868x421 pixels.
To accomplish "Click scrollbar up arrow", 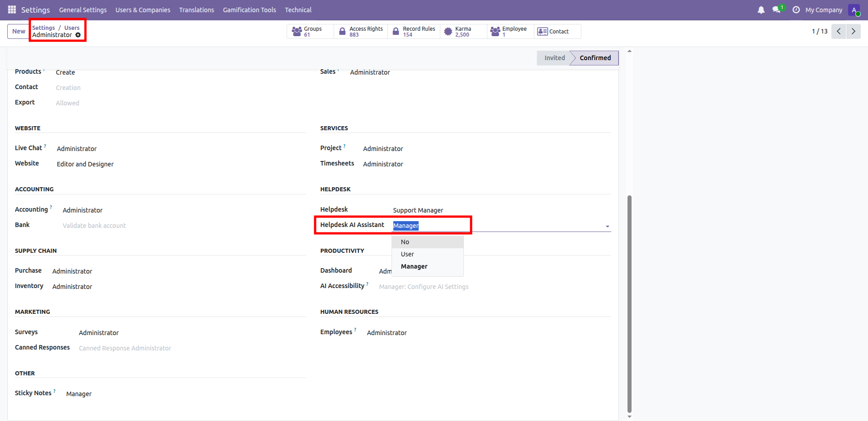I will 629,51.
